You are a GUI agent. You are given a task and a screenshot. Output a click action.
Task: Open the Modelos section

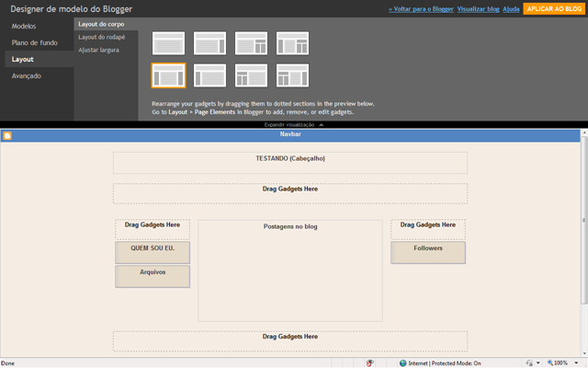pyautogui.click(x=24, y=26)
